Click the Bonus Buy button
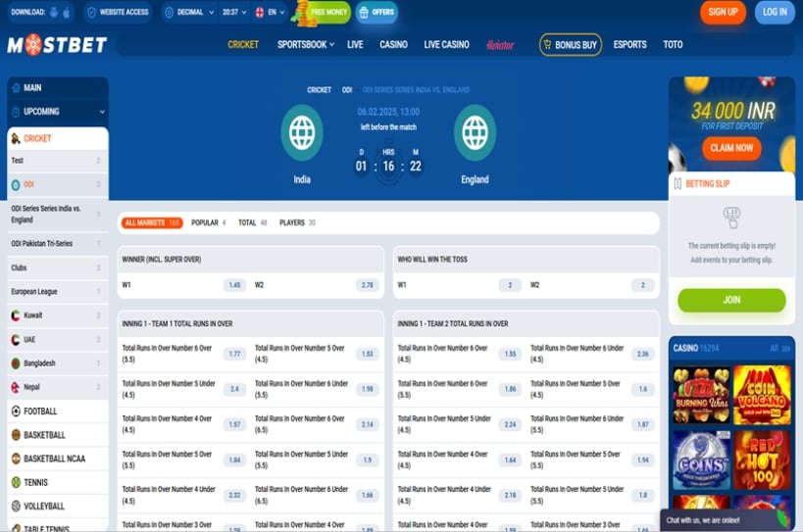Viewport: 803px width, 532px height. [x=570, y=44]
